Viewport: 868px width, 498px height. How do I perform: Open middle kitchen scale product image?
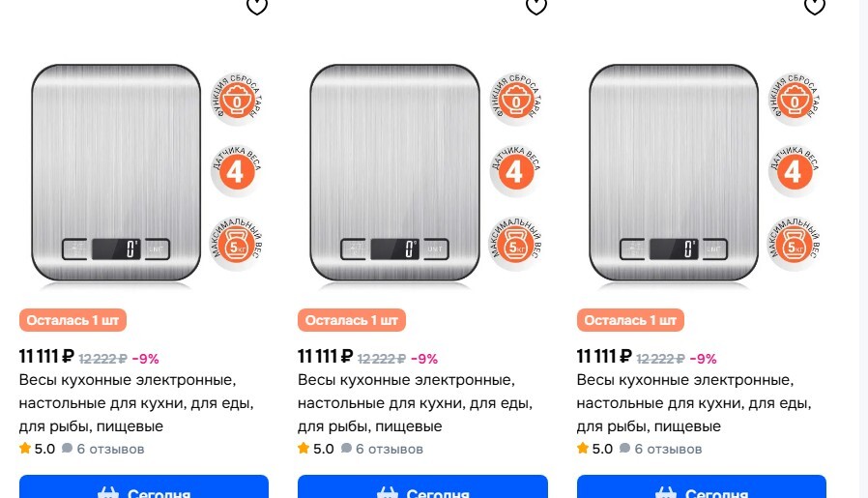point(394,173)
